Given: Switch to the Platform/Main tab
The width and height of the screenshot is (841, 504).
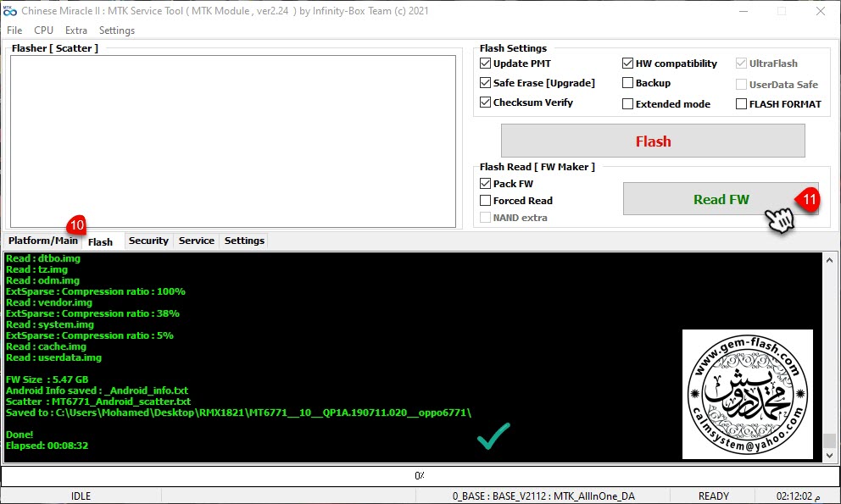Looking at the screenshot, I should [x=43, y=241].
